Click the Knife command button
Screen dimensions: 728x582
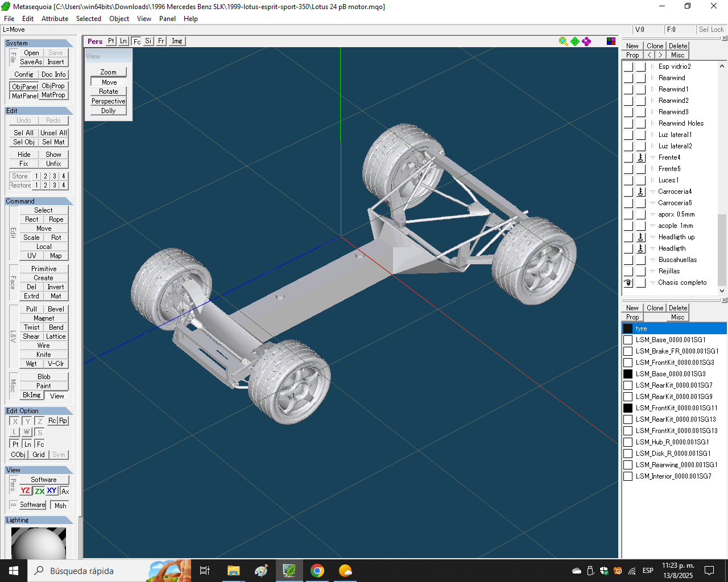(44, 355)
